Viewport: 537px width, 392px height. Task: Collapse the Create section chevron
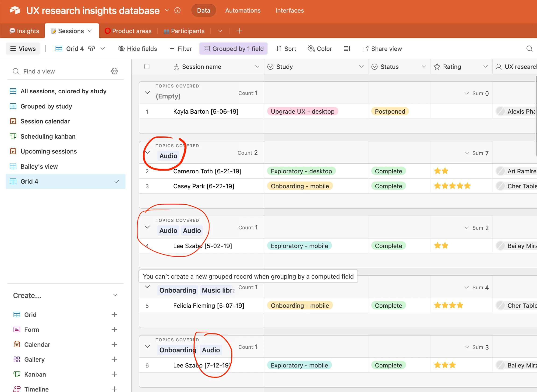pos(115,295)
